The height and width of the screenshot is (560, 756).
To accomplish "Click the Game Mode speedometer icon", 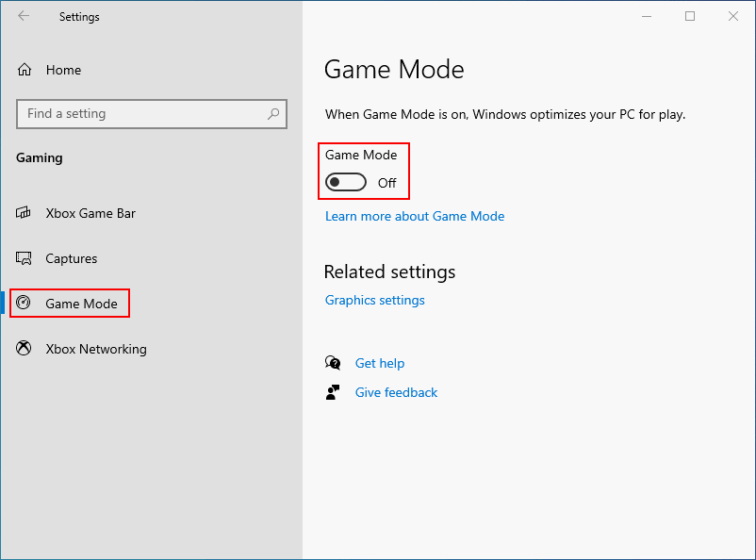I will (24, 304).
